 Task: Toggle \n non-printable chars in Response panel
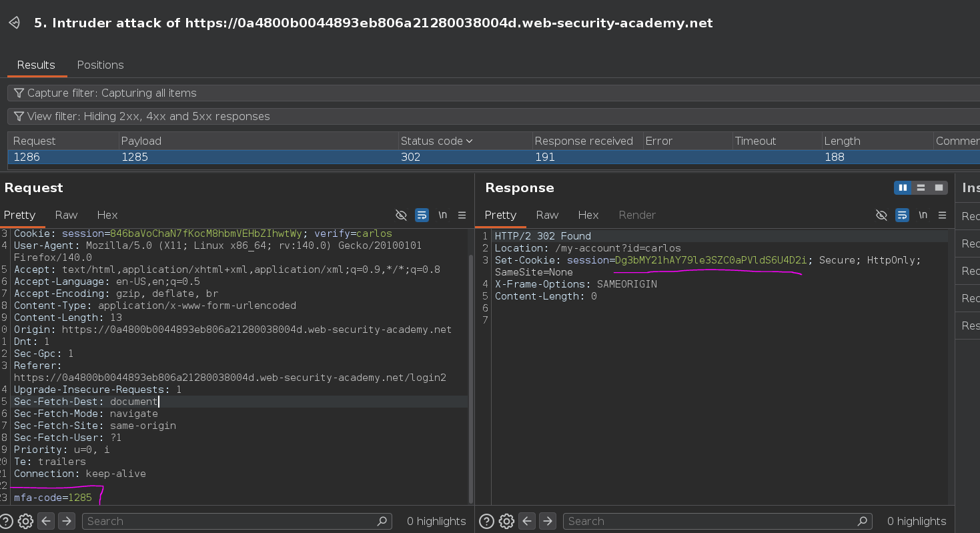[923, 215]
